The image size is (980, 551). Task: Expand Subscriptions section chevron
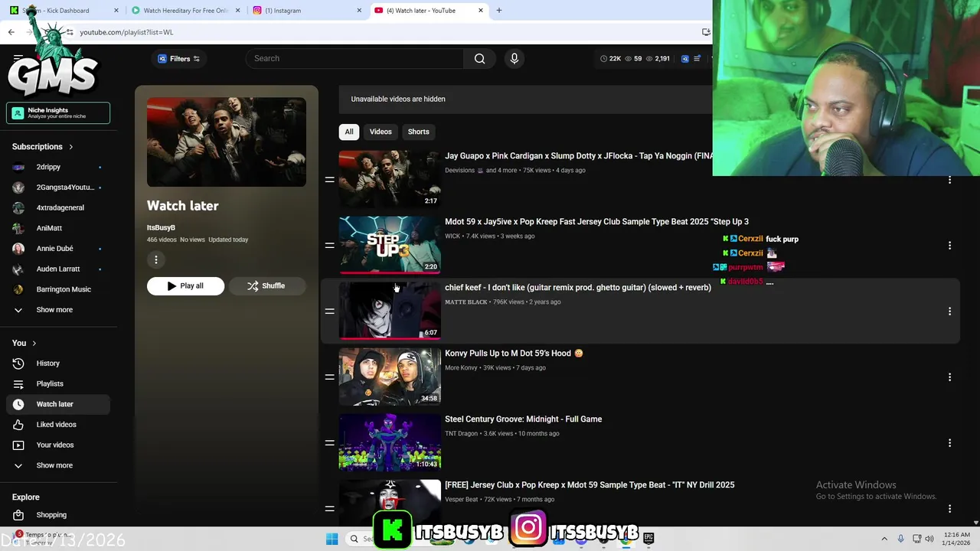[x=71, y=147]
